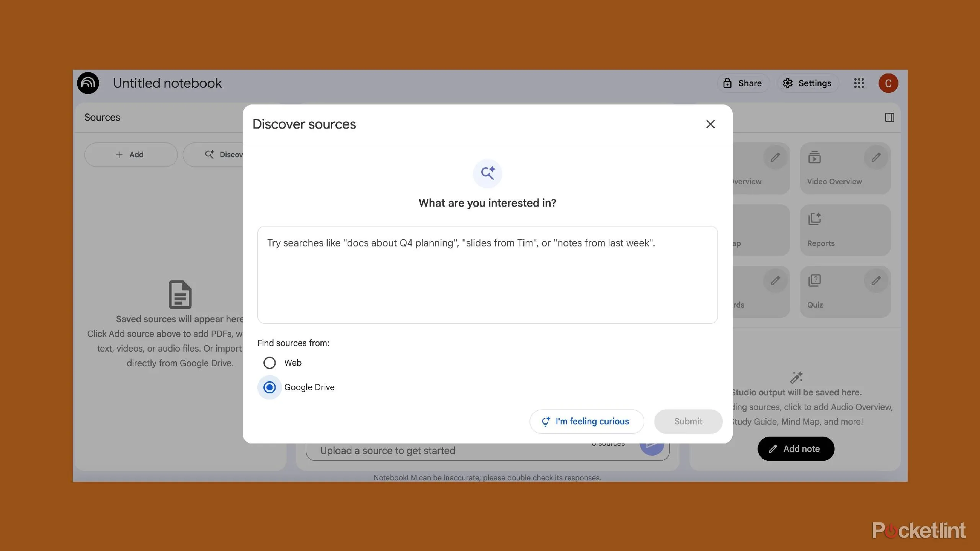
Task: Open the Quiz studio icon
Action: [x=815, y=280]
